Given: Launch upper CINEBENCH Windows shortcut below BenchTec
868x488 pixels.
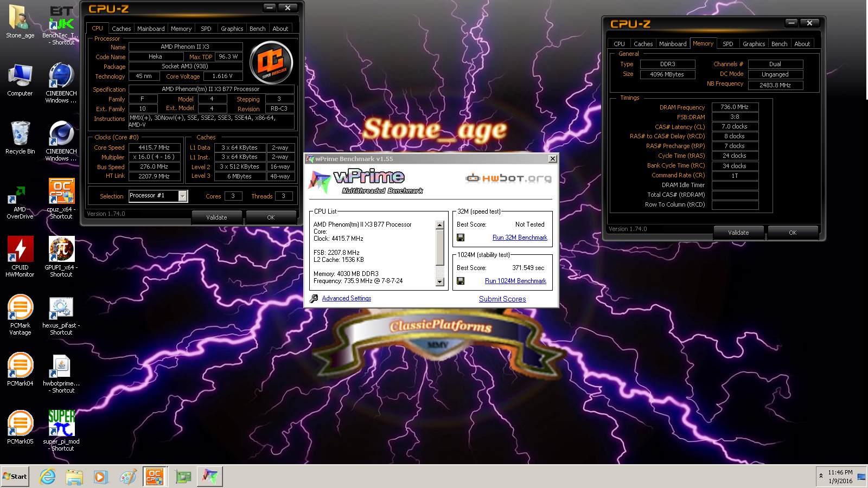Looking at the screenshot, I should 61,83.
